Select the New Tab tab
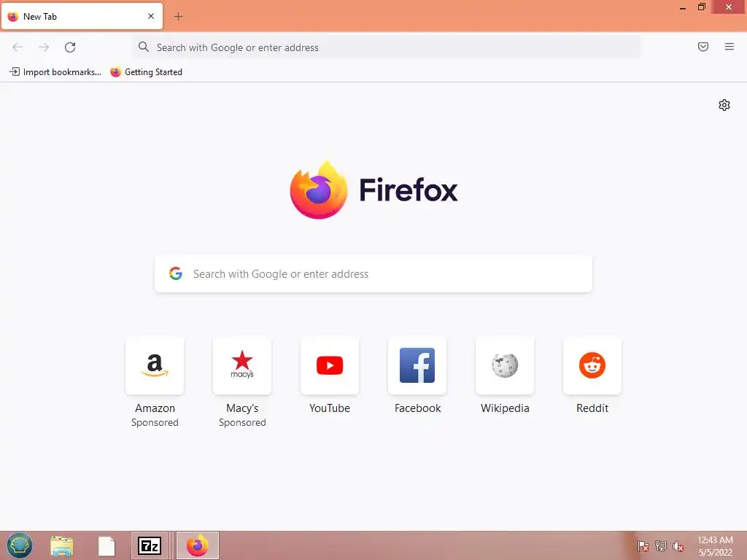Viewport: 747px width, 560px height. [82, 16]
